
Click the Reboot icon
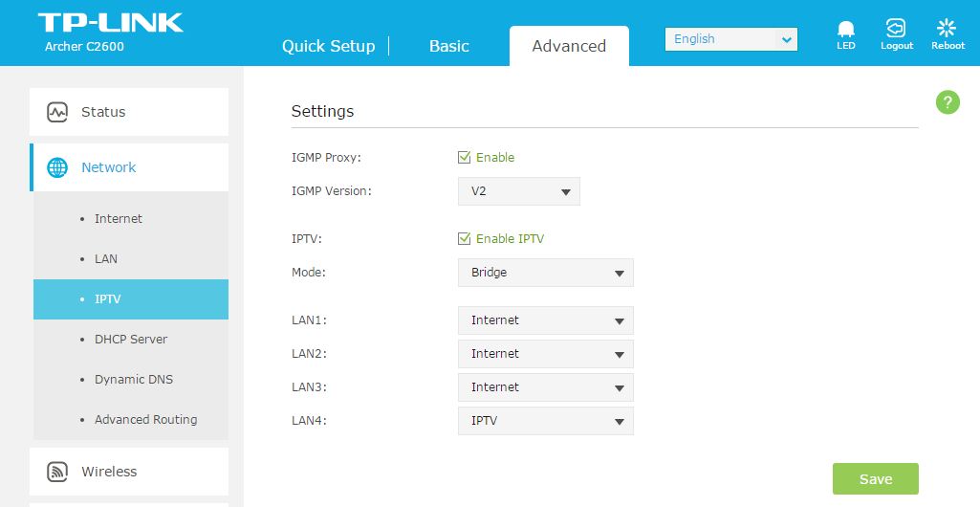click(x=947, y=30)
